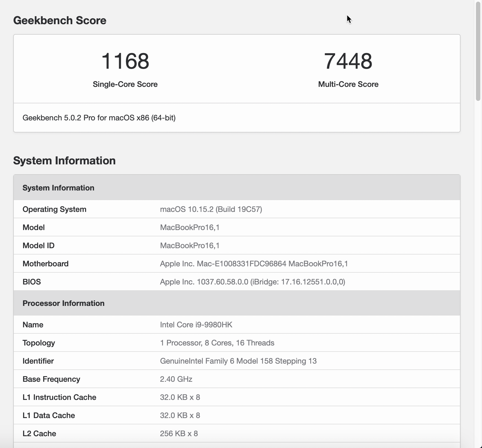482x448 pixels.
Task: Click the "Operating System" row label
Action: (54, 209)
